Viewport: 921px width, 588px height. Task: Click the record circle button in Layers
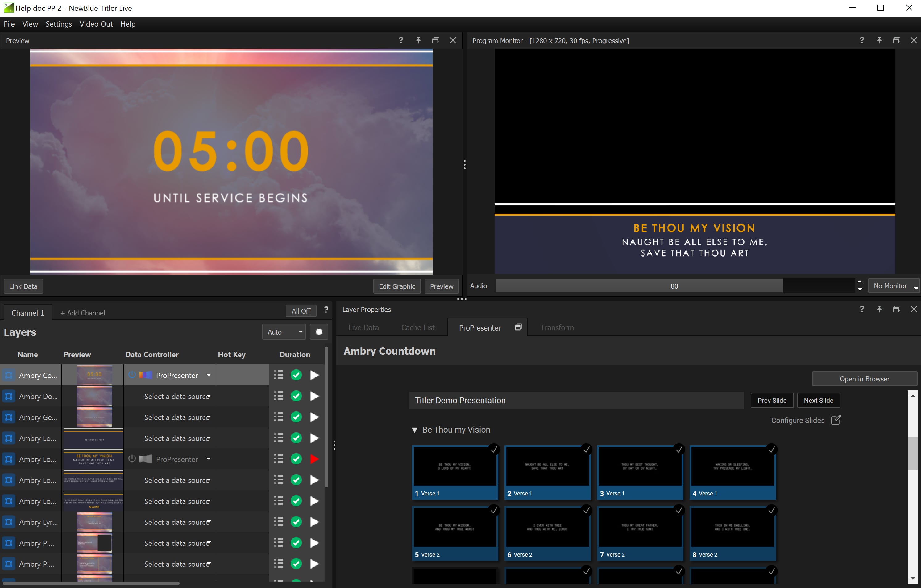[319, 332]
